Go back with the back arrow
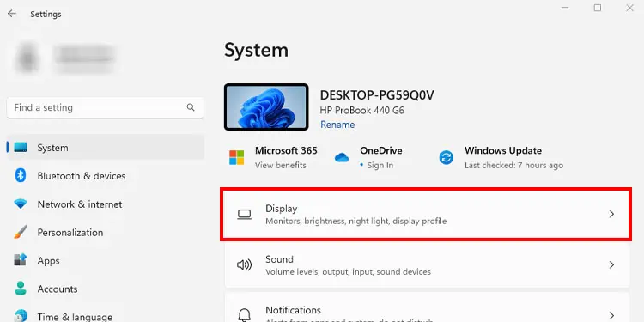This screenshot has height=322, width=644. click(x=12, y=14)
